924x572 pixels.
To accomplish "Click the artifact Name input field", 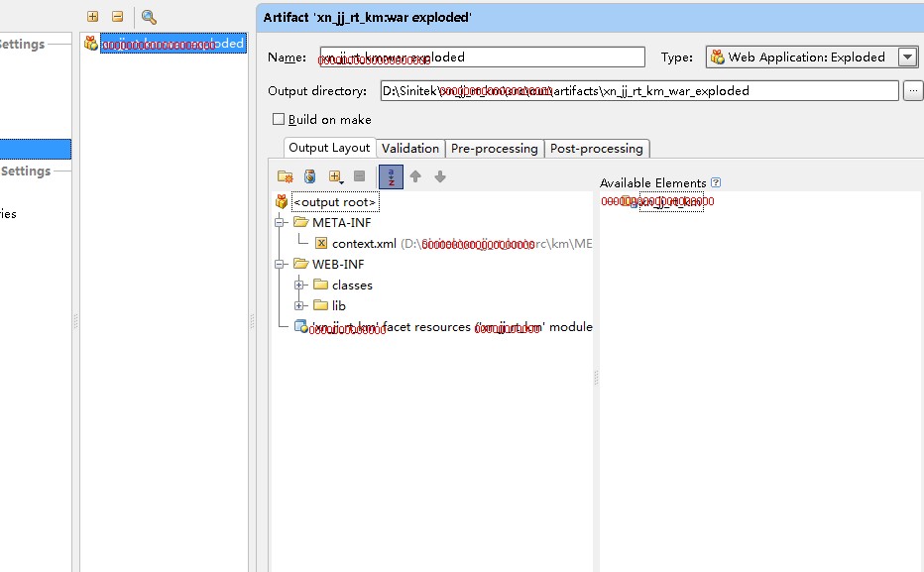I will (x=482, y=57).
